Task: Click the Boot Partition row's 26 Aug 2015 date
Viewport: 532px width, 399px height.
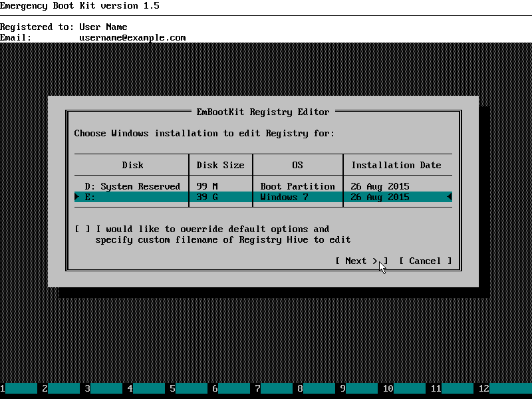Action: pos(380,186)
